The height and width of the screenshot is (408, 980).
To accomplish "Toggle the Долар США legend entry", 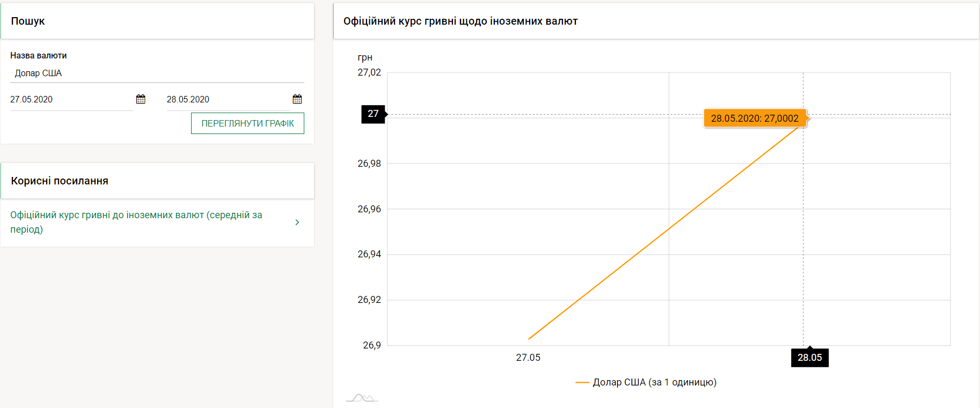I will (x=646, y=382).
